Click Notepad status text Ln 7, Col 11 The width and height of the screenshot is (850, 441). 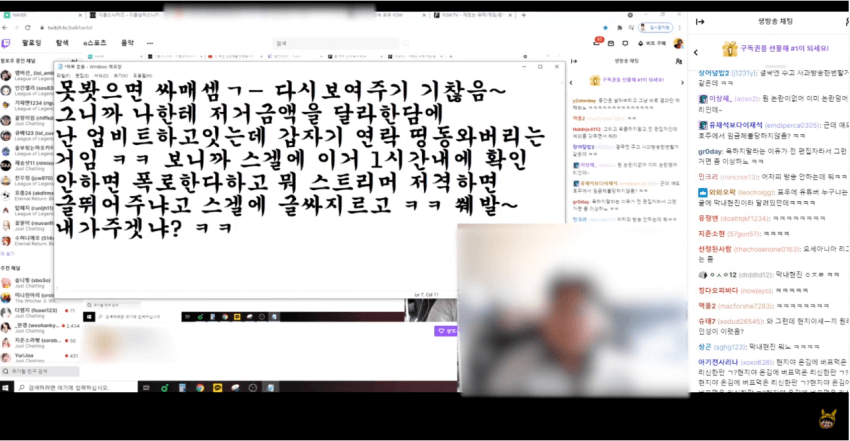[x=427, y=295]
